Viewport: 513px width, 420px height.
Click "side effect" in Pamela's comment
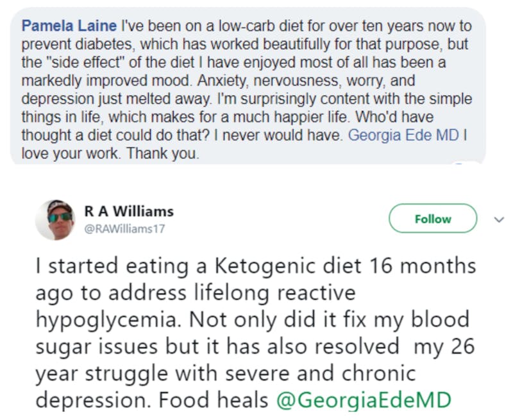[x=83, y=63]
